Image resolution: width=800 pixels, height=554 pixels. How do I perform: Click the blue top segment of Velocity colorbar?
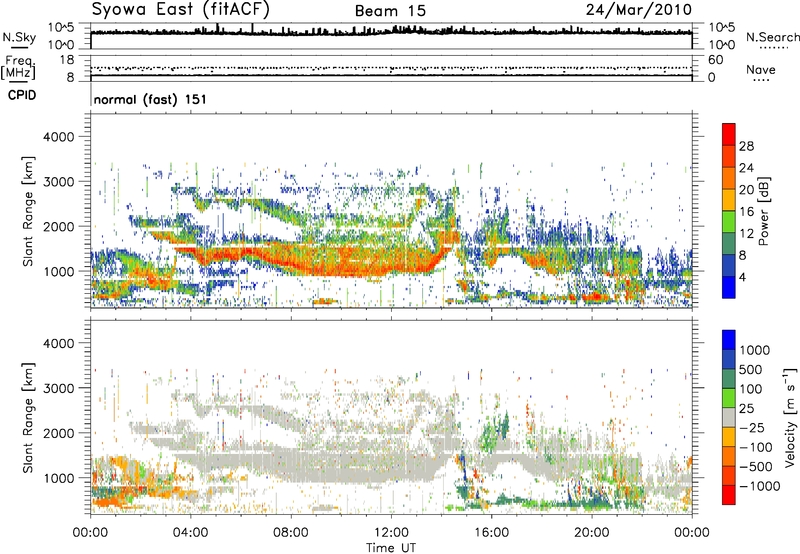pyautogui.click(x=729, y=340)
